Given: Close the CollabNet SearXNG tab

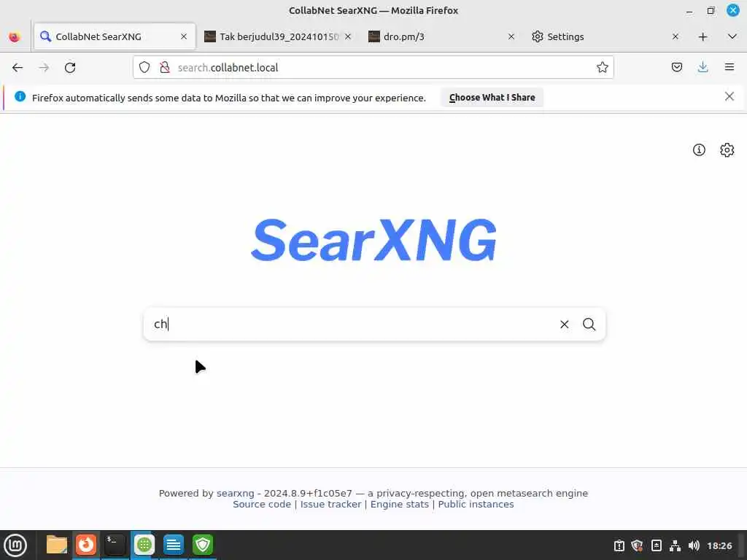Looking at the screenshot, I should coord(184,36).
